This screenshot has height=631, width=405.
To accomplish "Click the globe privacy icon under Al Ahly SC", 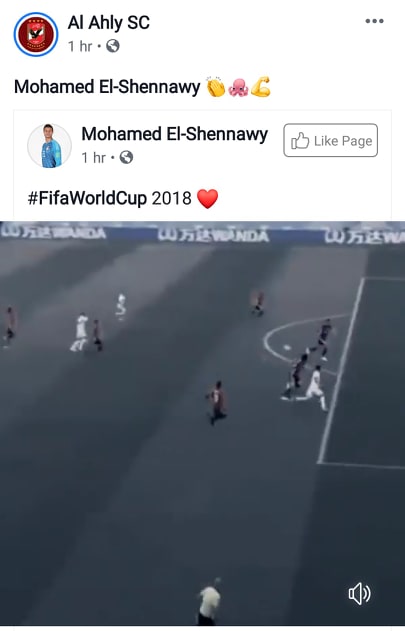I will click(113, 46).
